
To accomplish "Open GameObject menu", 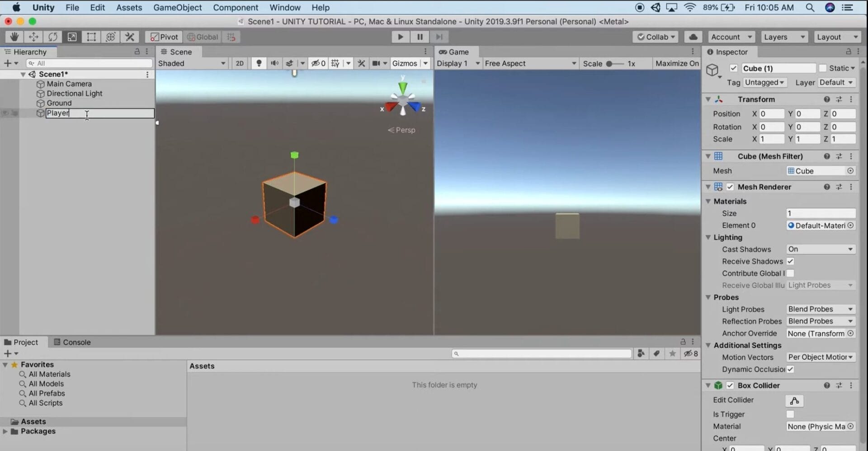I will 177,8.
